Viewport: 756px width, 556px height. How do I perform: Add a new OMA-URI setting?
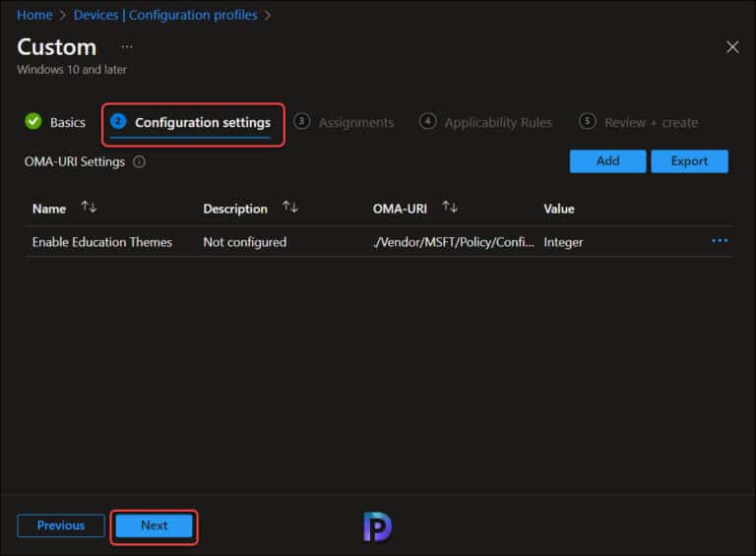607,161
